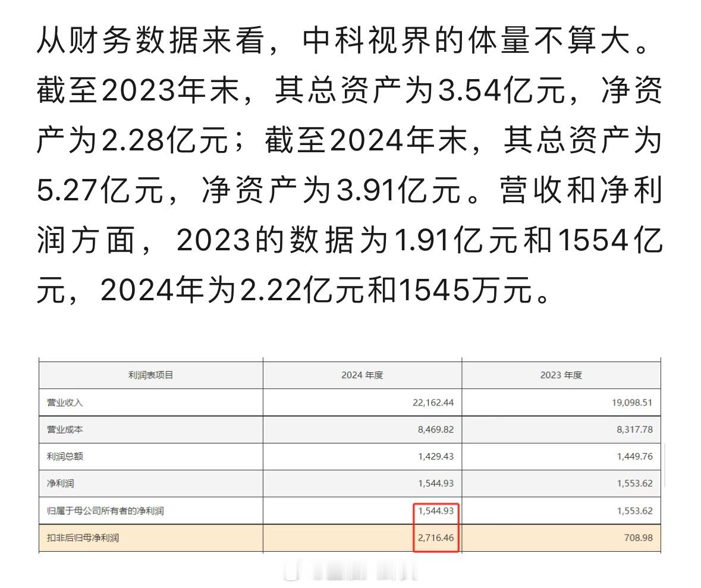Select the 归属于母公司所有者的净利润 row label
Image resolution: width=701 pixels, height=588 pixels.
(x=105, y=511)
